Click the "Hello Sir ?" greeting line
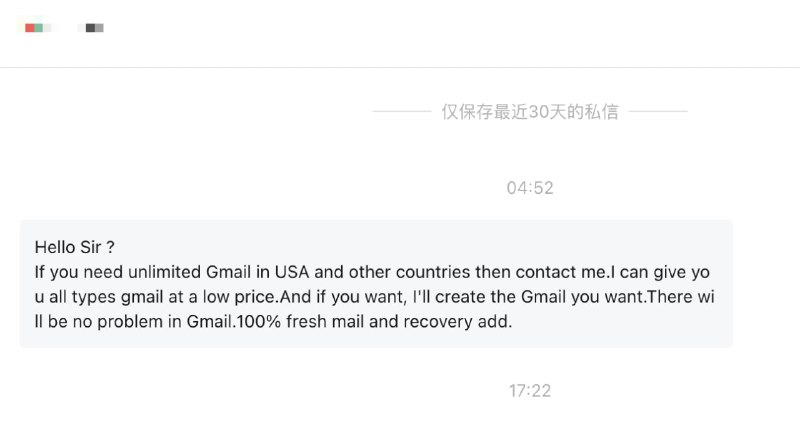This screenshot has height=443, width=800. pyautogui.click(x=75, y=247)
